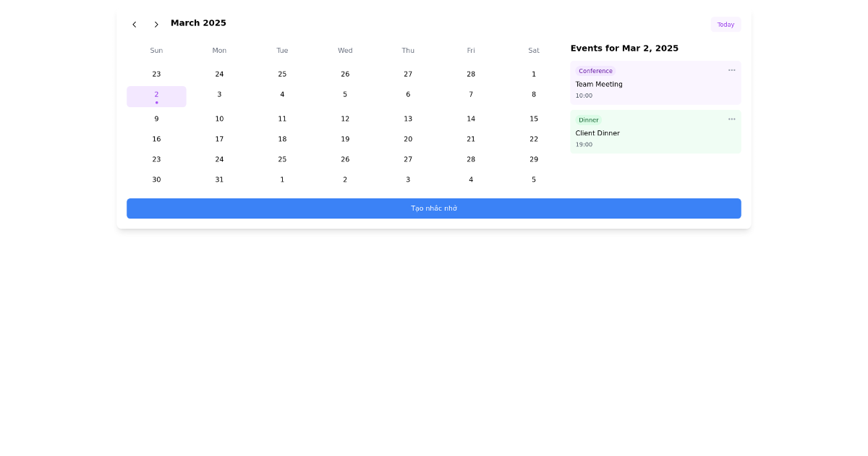The width and height of the screenshot is (868, 456).
Task: Click the Conference category badge
Action: (595, 71)
